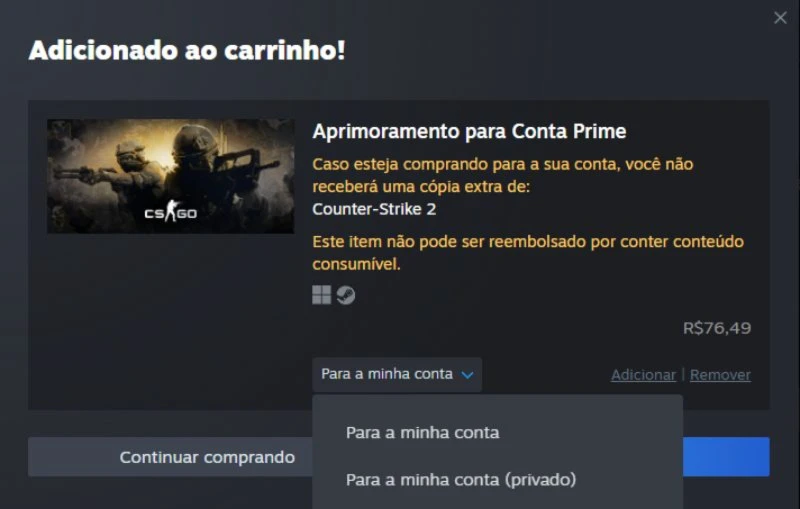Click the Aprimoramento para Conta Prime title
800x509 pixels.
(469, 132)
